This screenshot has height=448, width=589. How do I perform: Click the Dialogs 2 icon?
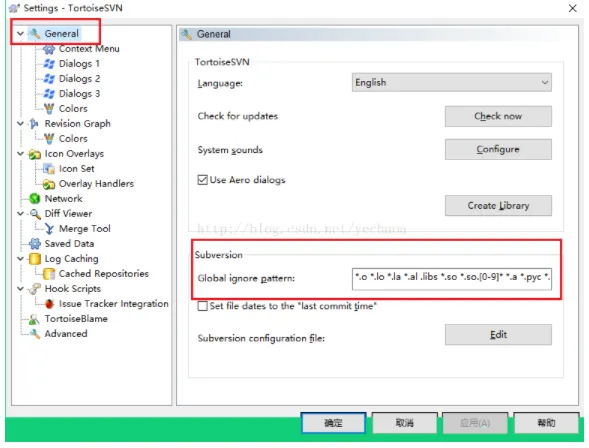[49, 79]
